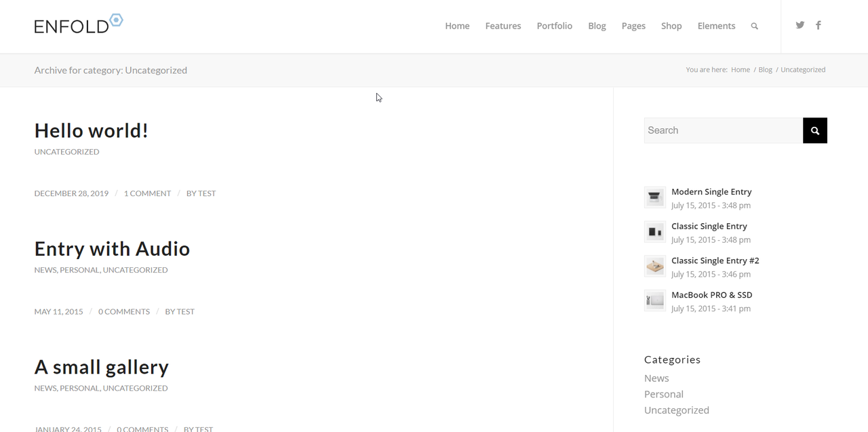
Task: Click Personal category under A small gallery
Action: (79, 389)
